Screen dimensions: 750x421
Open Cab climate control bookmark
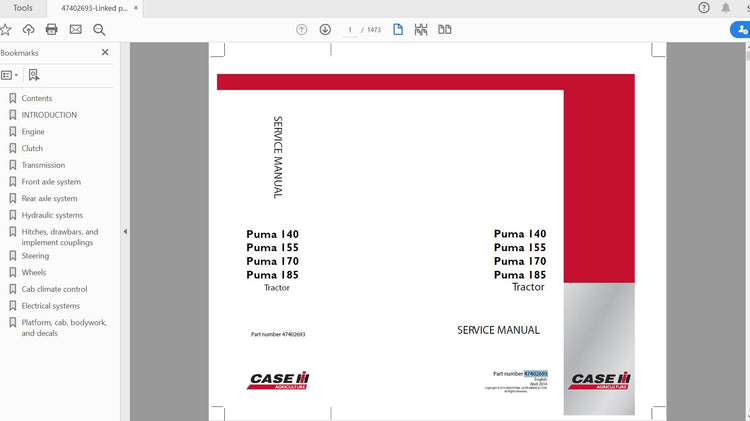[55, 289]
